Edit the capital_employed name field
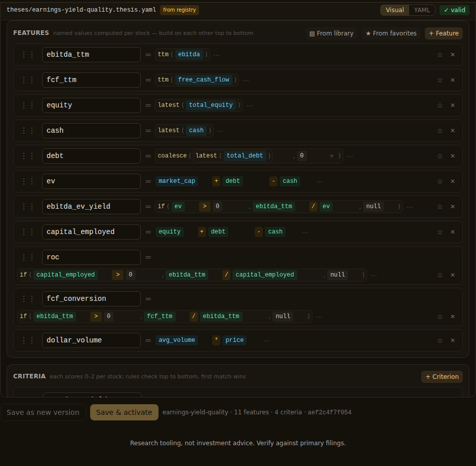Viewport: 476px width, 466px height. 91,232
